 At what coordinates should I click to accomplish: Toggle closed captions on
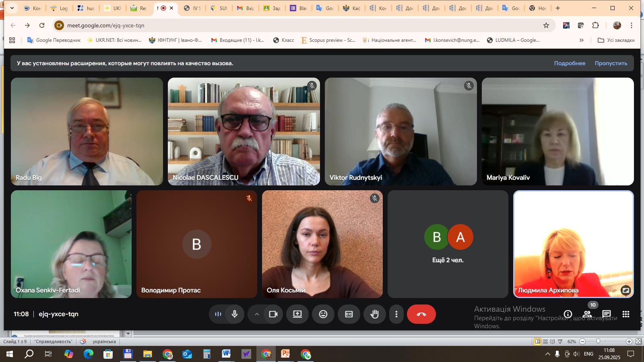[x=349, y=314]
